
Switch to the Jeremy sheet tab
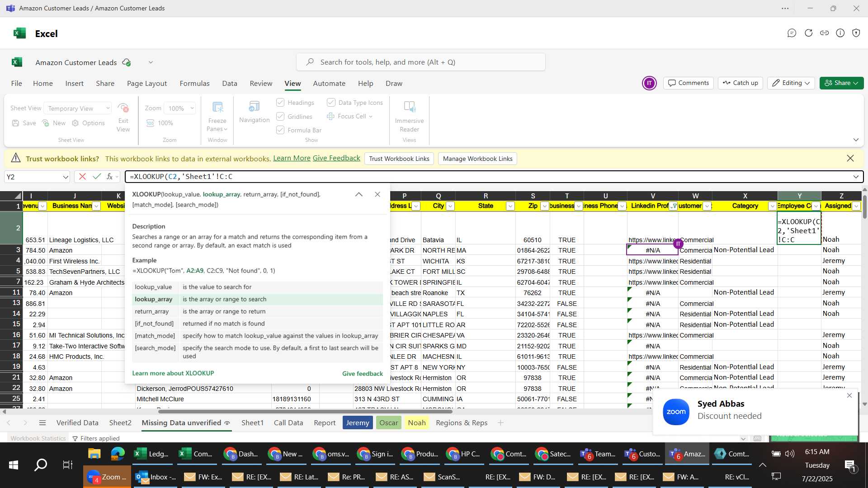pyautogui.click(x=358, y=423)
